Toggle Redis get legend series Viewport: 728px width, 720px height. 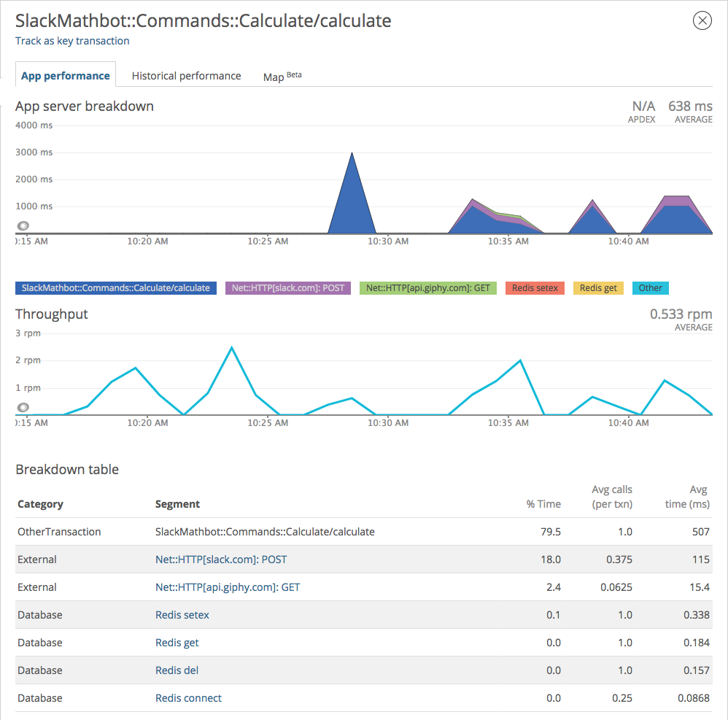[598, 288]
